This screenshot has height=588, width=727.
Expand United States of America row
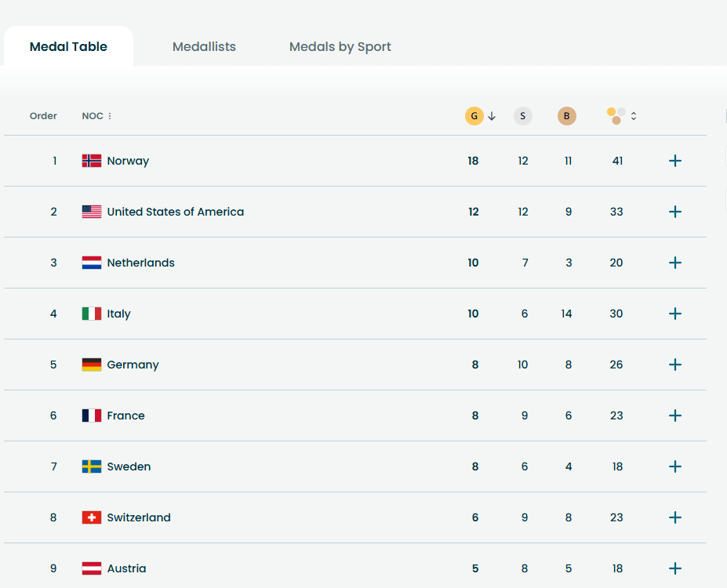(674, 212)
